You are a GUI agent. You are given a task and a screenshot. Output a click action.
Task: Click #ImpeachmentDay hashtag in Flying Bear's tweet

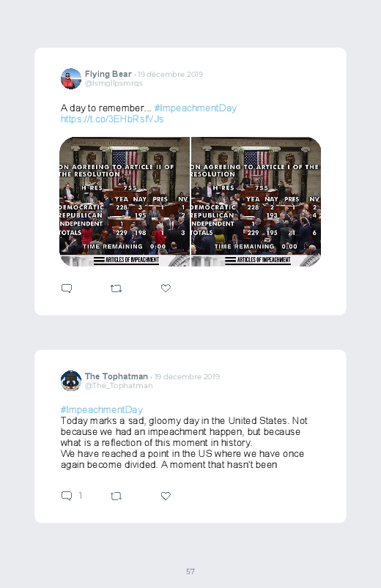[x=195, y=108]
